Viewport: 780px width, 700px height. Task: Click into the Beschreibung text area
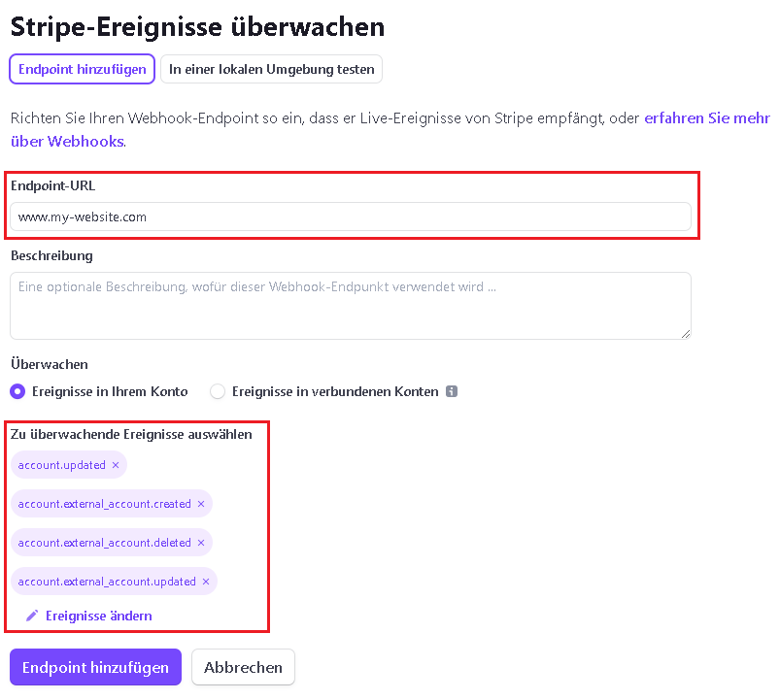click(350, 305)
